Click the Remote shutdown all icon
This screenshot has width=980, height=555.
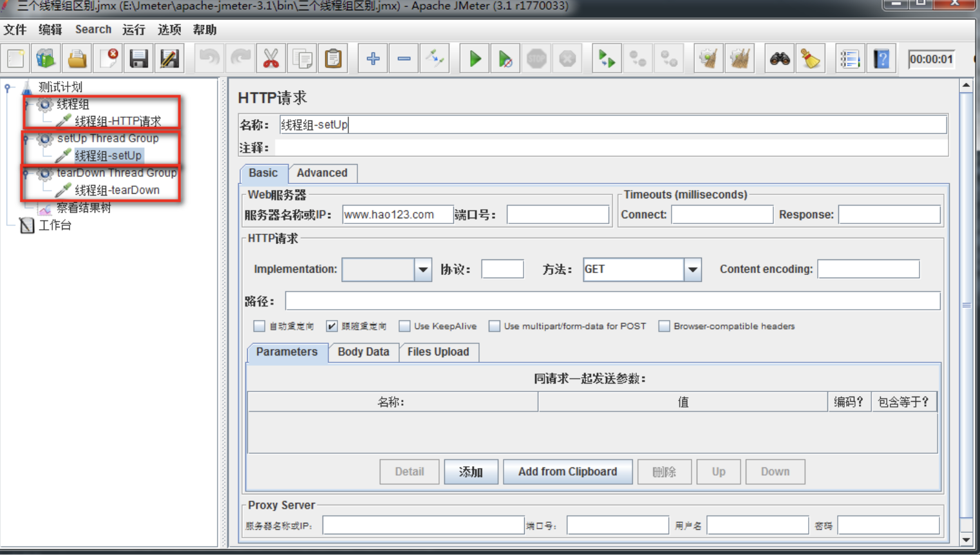point(669,59)
